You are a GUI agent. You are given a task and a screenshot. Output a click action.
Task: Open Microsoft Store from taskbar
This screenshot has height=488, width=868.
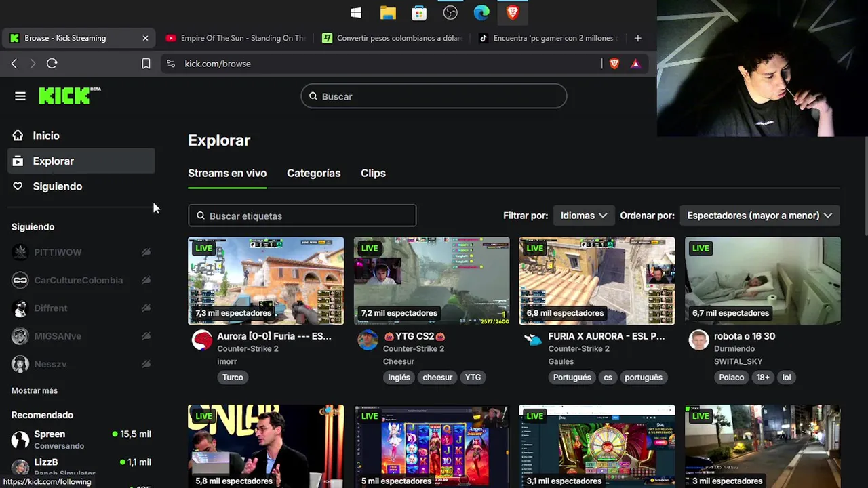coord(419,13)
